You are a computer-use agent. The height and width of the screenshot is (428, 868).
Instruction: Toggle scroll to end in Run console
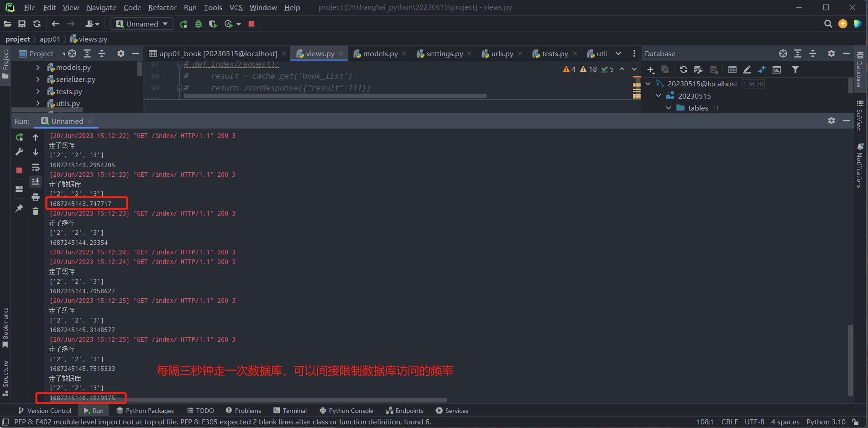coord(36,182)
